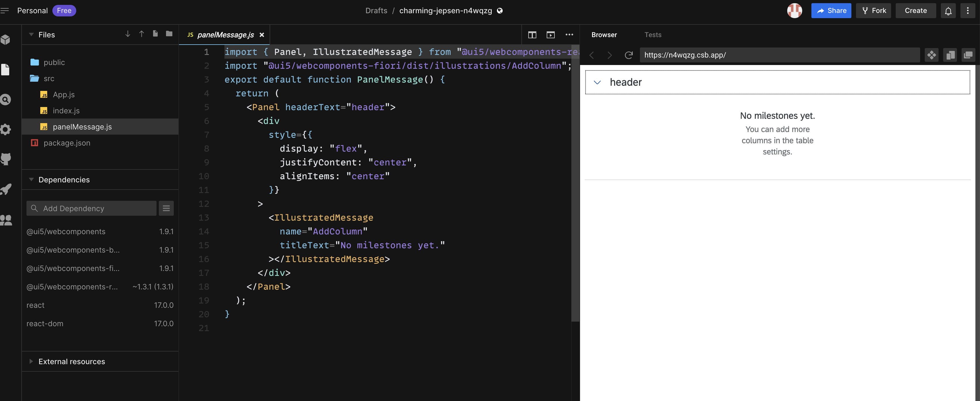Screen dimensions: 980x401
Task: Open the Share dialog
Action: click(x=831, y=10)
